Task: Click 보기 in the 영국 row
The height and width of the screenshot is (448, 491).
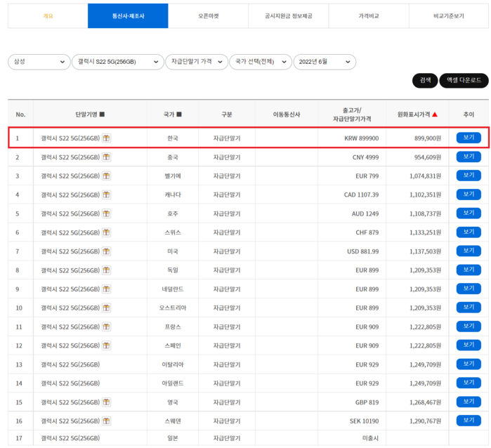Action: 469,402
